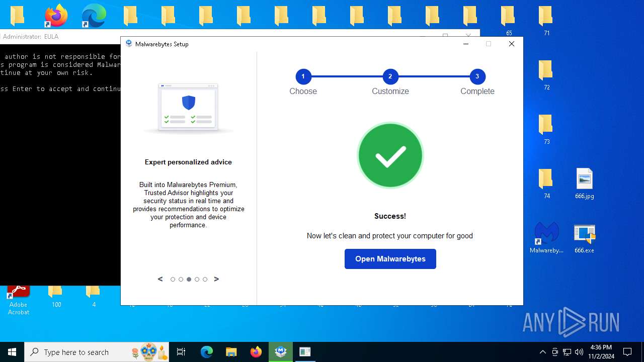Select the 666.jpg image file
This screenshot has width=644, height=362.
[584, 184]
